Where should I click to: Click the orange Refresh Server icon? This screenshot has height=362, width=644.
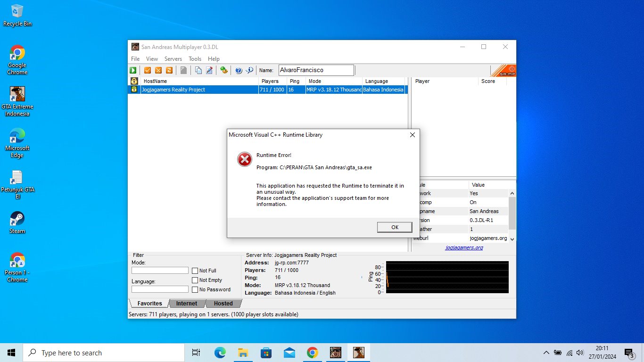click(x=169, y=70)
